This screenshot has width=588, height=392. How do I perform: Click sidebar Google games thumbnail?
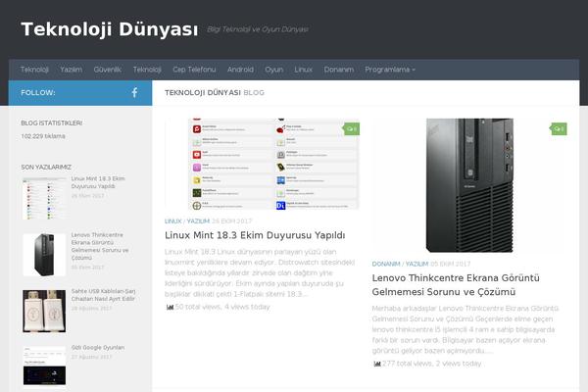[x=44, y=367]
